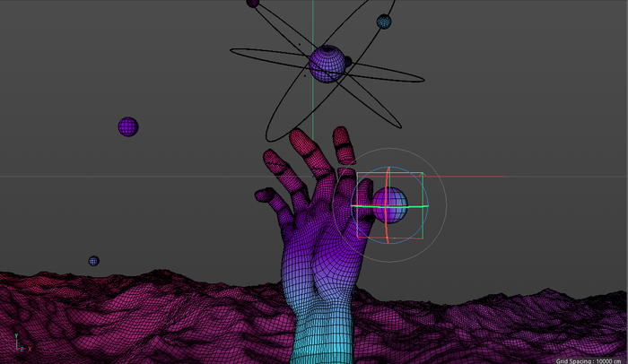The width and height of the screenshot is (628, 364).
Task: Click the small dark sphere beside atom nucleus
Action: 347,62
